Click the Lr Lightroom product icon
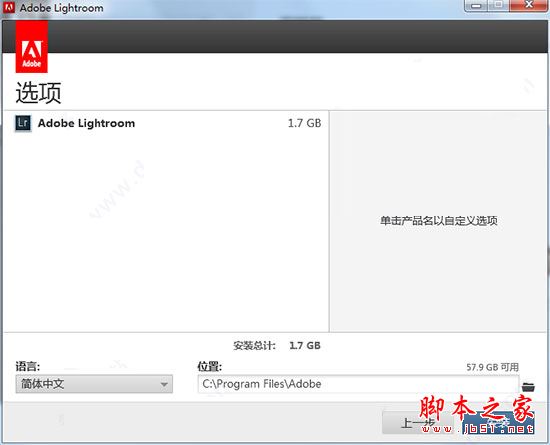This screenshot has height=445, width=550. pyautogui.click(x=23, y=123)
